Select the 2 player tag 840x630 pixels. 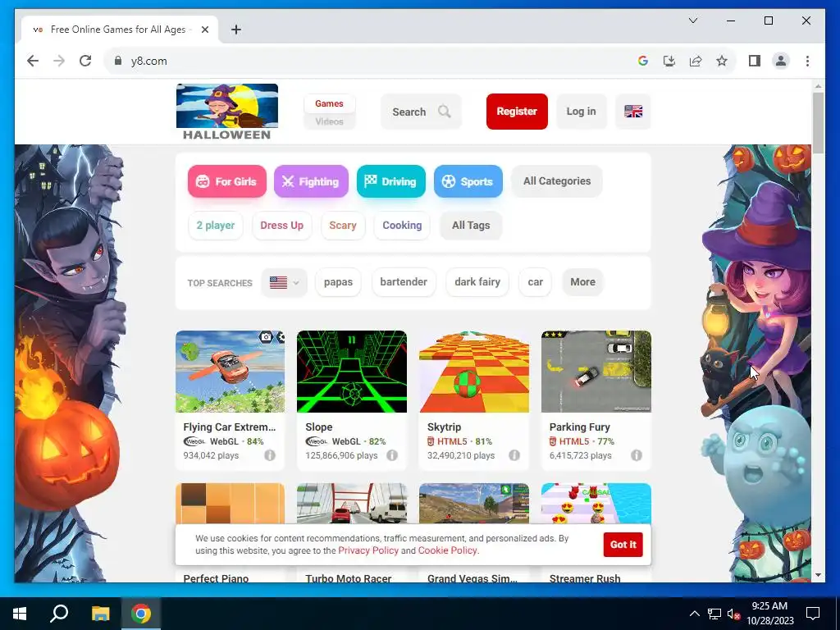coord(216,226)
